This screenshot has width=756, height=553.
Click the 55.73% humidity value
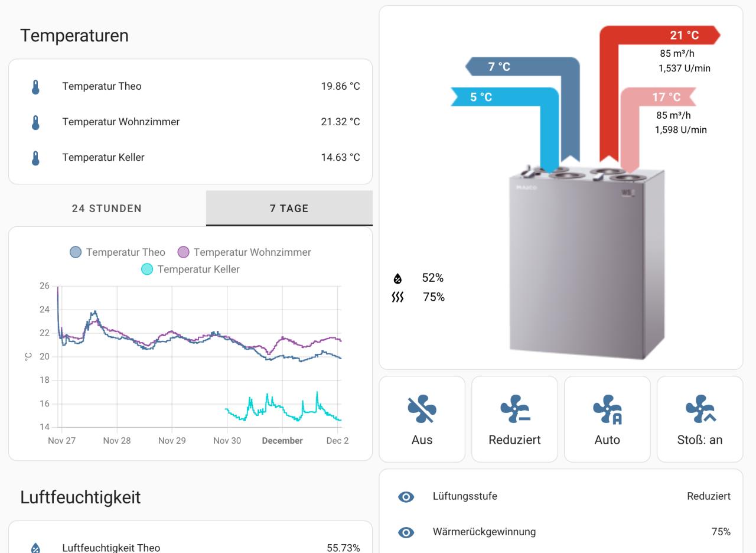343,548
